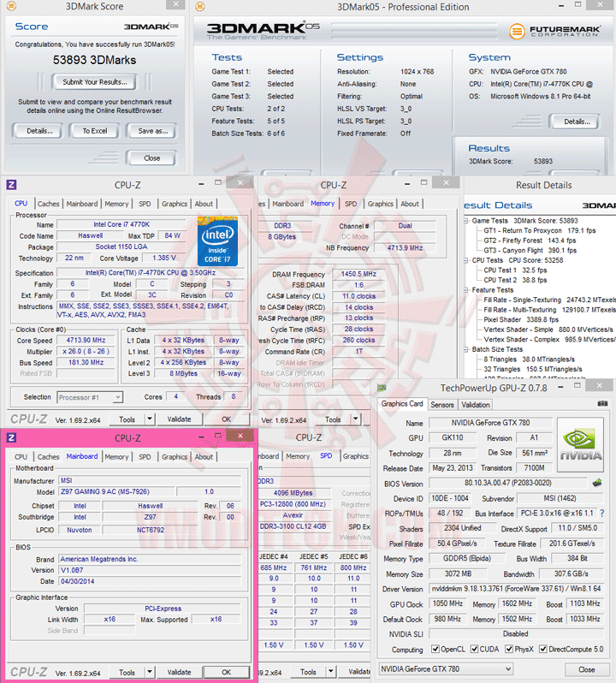Viewport: 616px width, 683px height.
Task: Select GT1 - Return To Proxycon result row
Action: pos(539,230)
